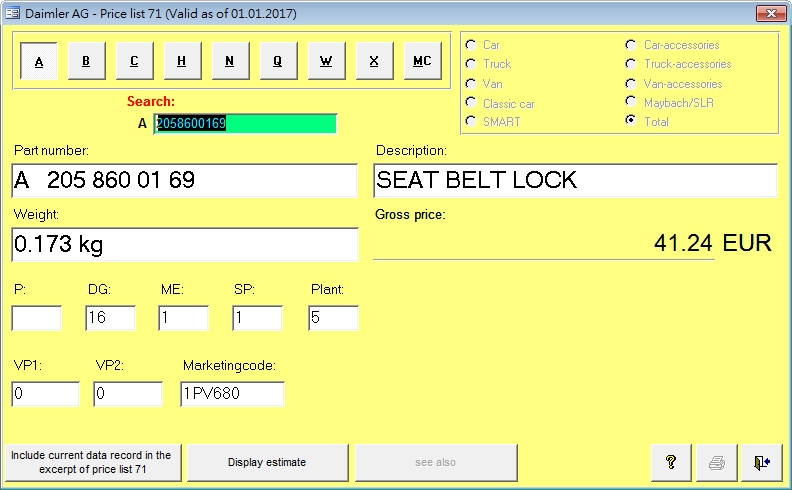
Task: Select the Van radio option
Action: (x=471, y=84)
